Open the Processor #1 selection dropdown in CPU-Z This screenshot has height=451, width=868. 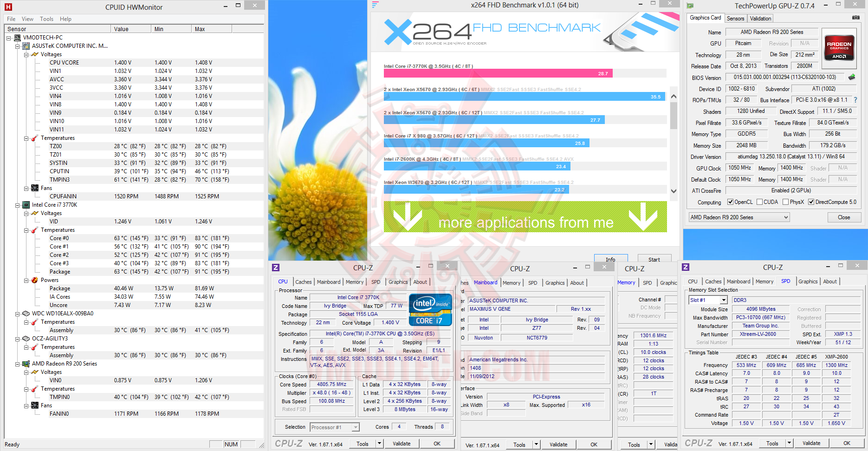pos(335,427)
